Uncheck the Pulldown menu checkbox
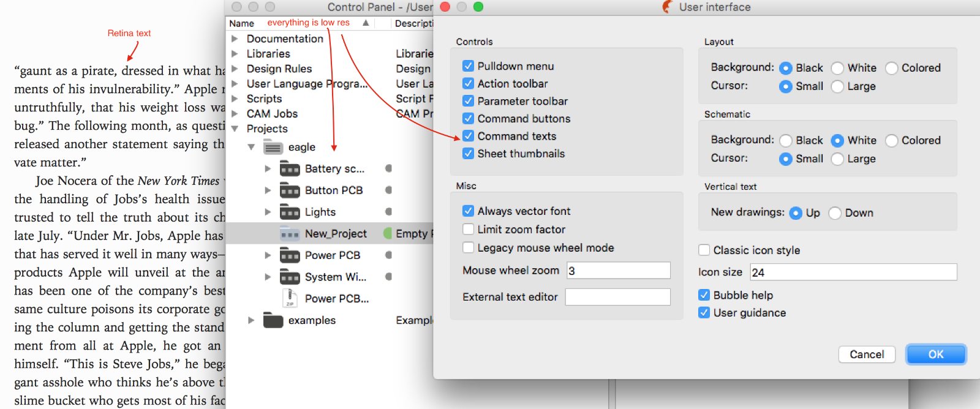 pos(469,66)
